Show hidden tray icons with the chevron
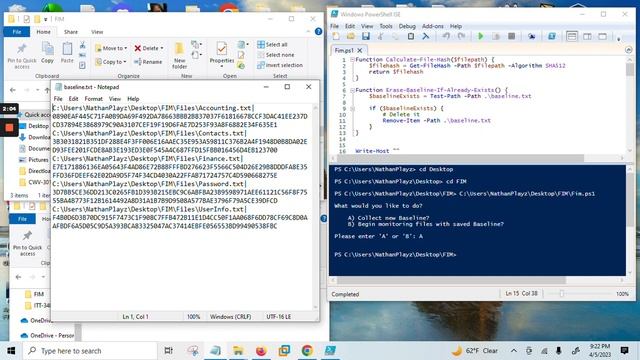Image resolution: width=640 pixels, height=360 pixels. tap(514, 351)
